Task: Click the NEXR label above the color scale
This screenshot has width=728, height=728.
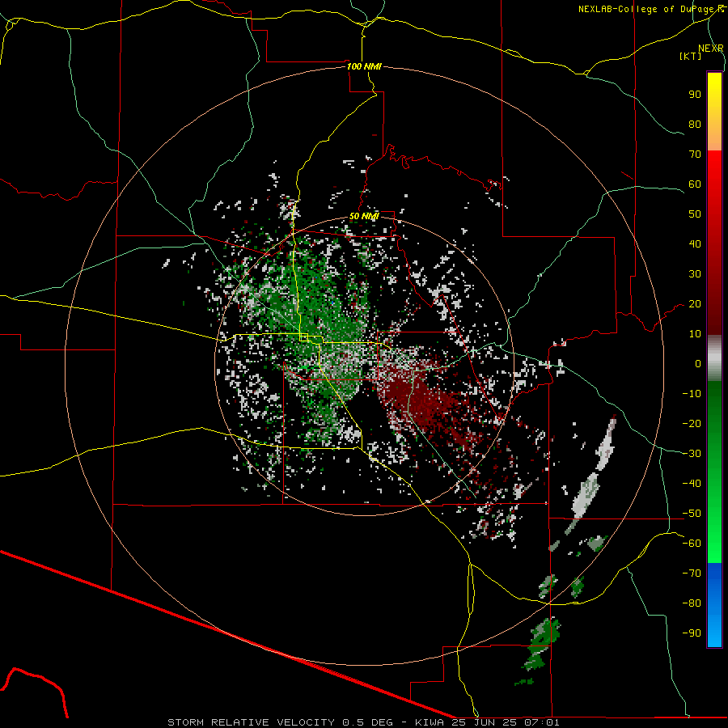Action: (711, 49)
